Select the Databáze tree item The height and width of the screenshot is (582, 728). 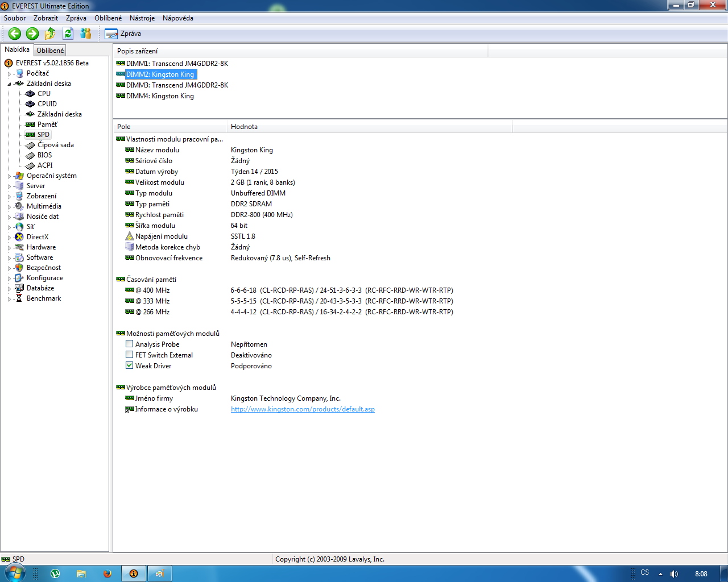(40, 288)
